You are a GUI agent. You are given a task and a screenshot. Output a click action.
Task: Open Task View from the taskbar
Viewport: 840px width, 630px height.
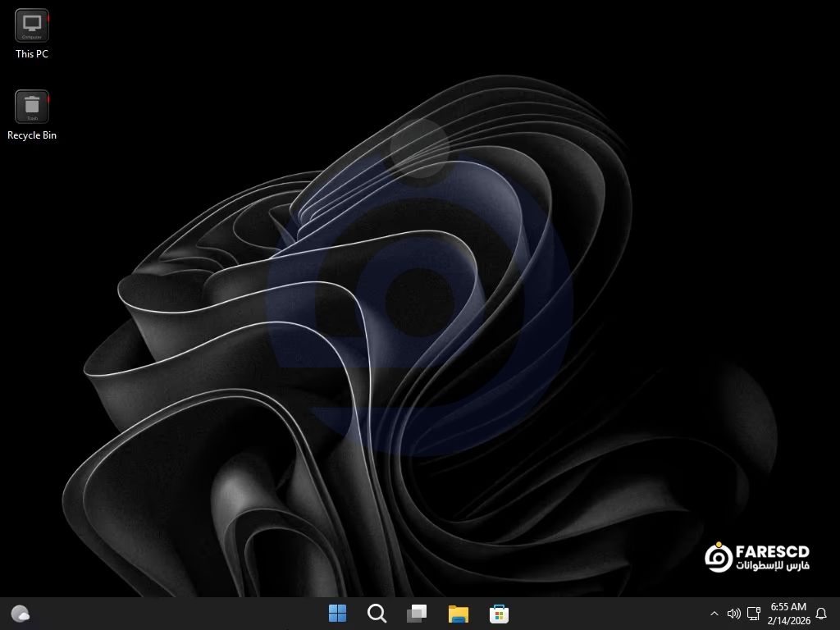tap(417, 614)
